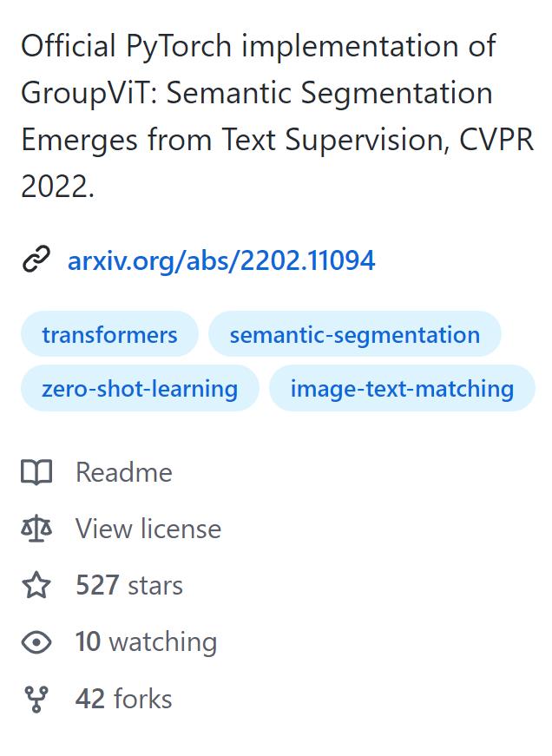Screen dimensions: 552x756
Task: Browse the zero-shot-learning topic tag
Action: coord(139,388)
